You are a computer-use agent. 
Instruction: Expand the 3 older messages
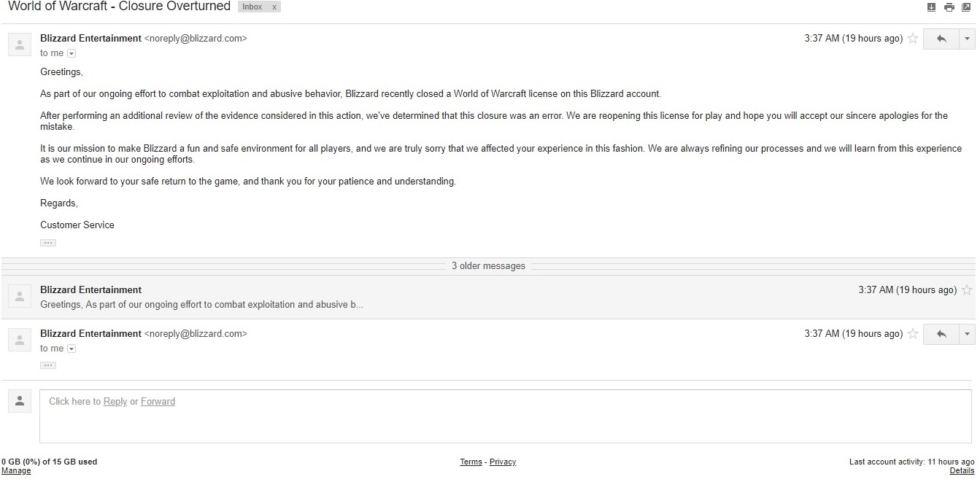pyautogui.click(x=488, y=266)
